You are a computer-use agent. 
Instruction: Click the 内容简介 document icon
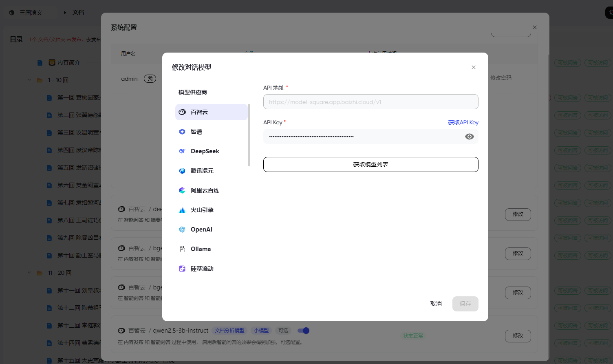(40, 63)
